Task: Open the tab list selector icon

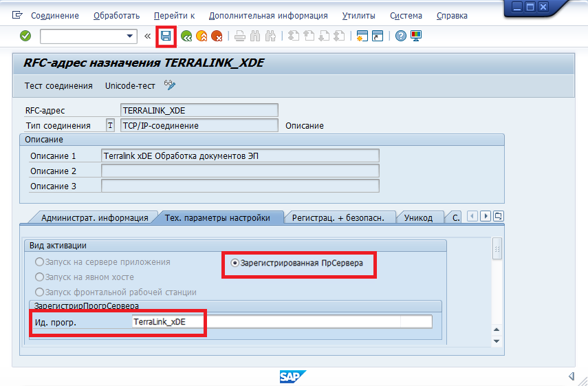Action: [499, 216]
